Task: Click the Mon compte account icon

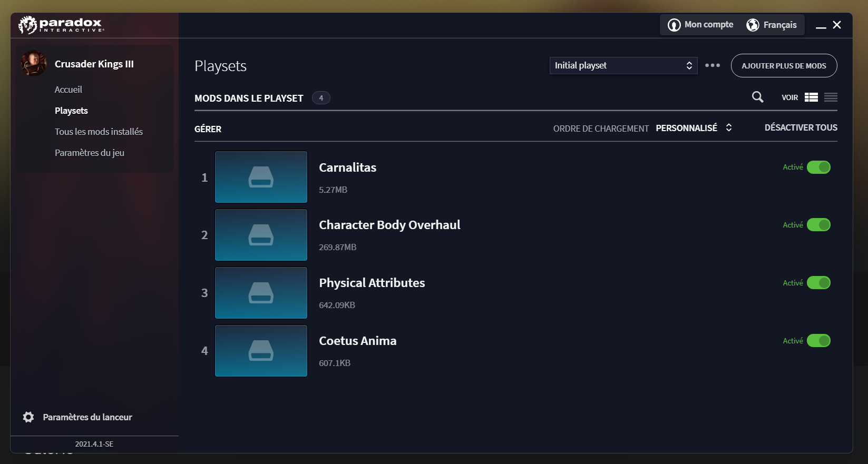Action: pos(674,25)
